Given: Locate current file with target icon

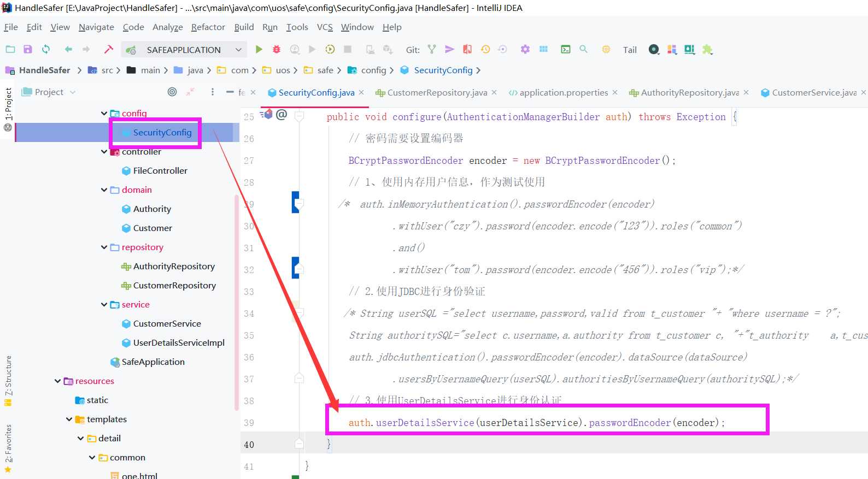Looking at the screenshot, I should (x=172, y=92).
